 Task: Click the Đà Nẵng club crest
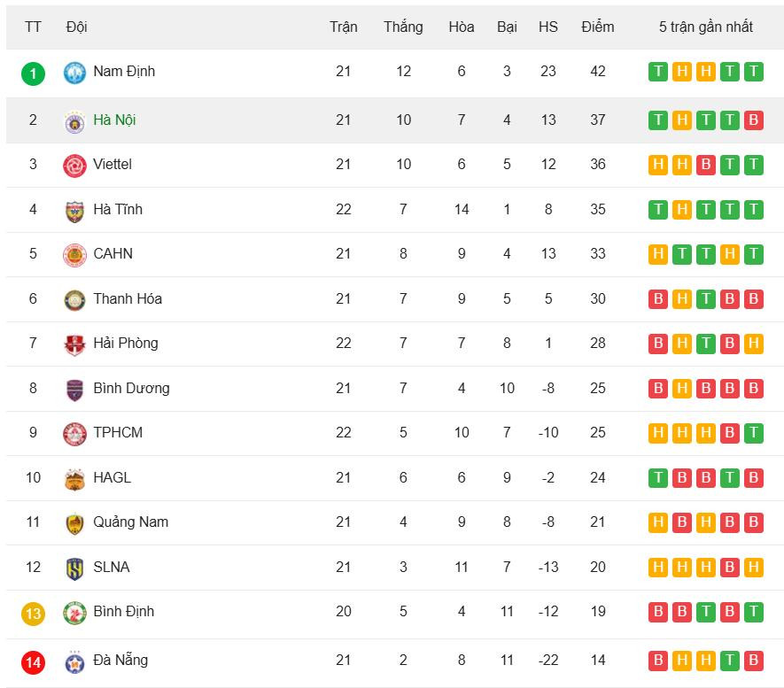(x=74, y=661)
